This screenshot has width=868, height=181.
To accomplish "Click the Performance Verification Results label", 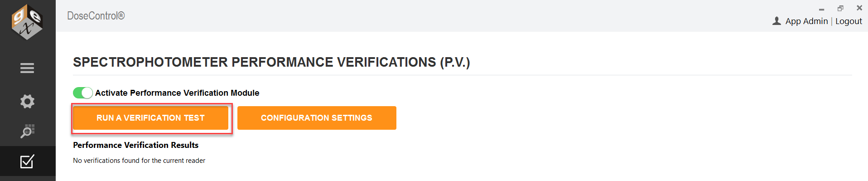I will [x=136, y=145].
